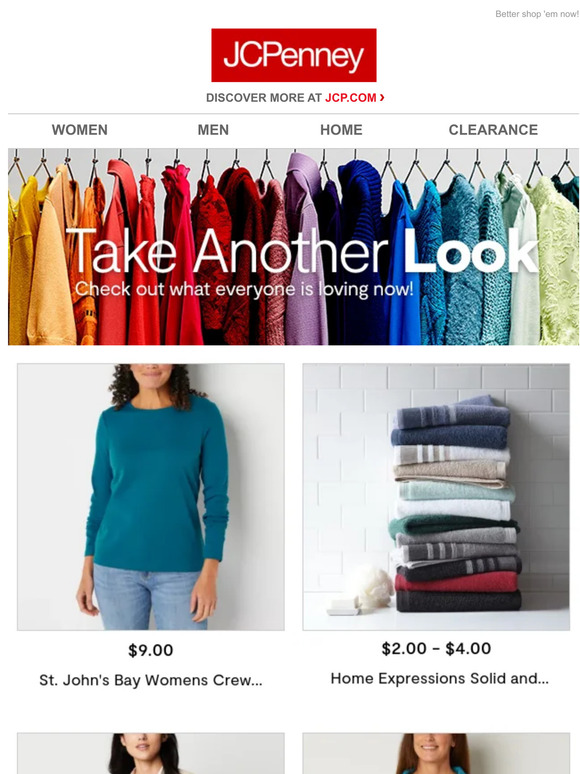Click the 'DISCOVER MORE AT' text
The width and height of the screenshot is (580, 774).
point(264,98)
